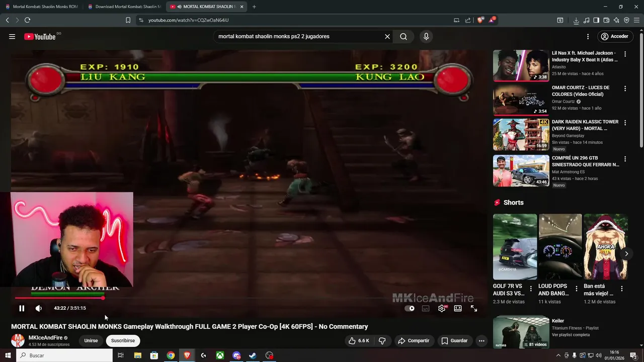Go to the YouTube home logo
Image resolution: width=644 pixels, height=362 pixels.
(x=40, y=36)
